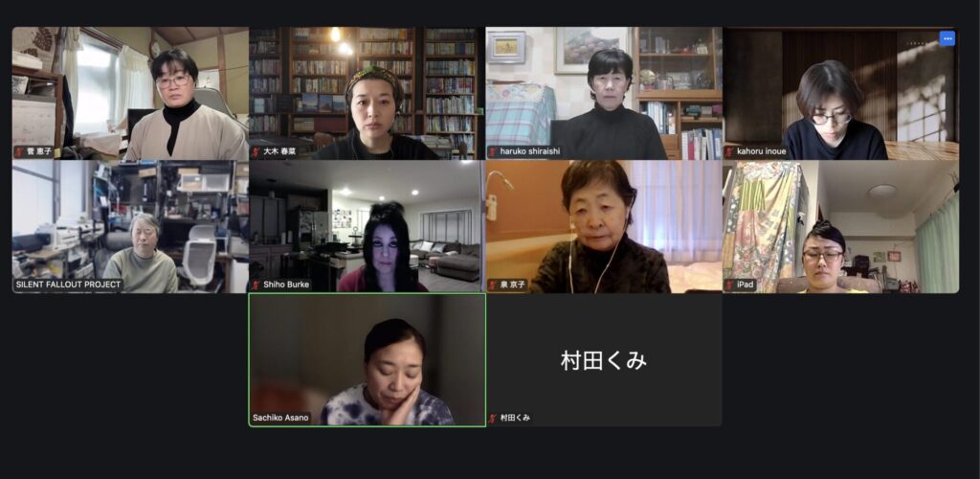980x479 pixels.
Task: Click muted mic icon beside bottom 村田くみ label
Action: point(493,418)
